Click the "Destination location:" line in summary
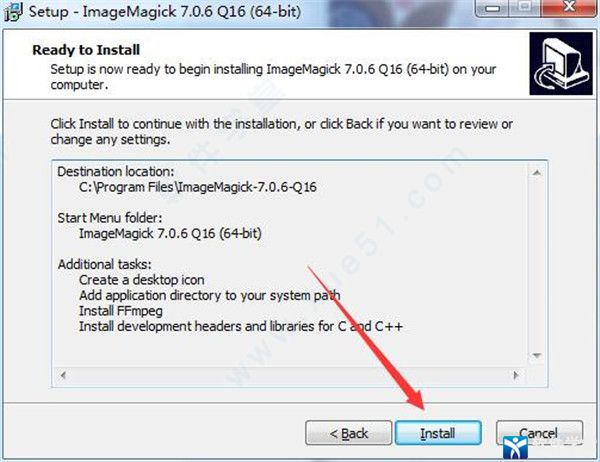Viewport: 600px width, 462px height. pos(116,171)
